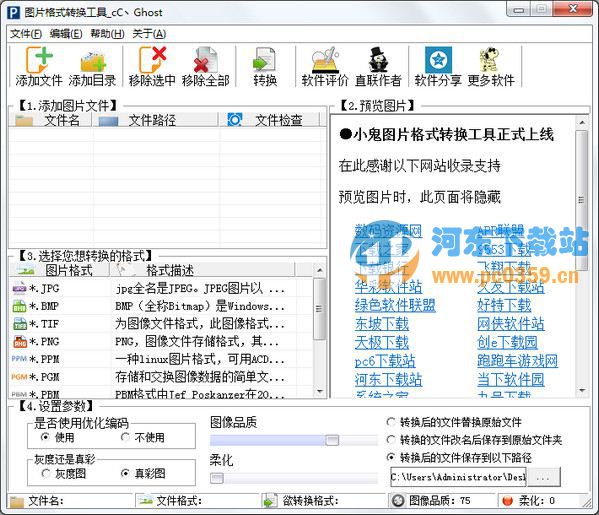This screenshot has height=515, width=599.
Task: Click the browse '...' button for output path
Action: [543, 477]
